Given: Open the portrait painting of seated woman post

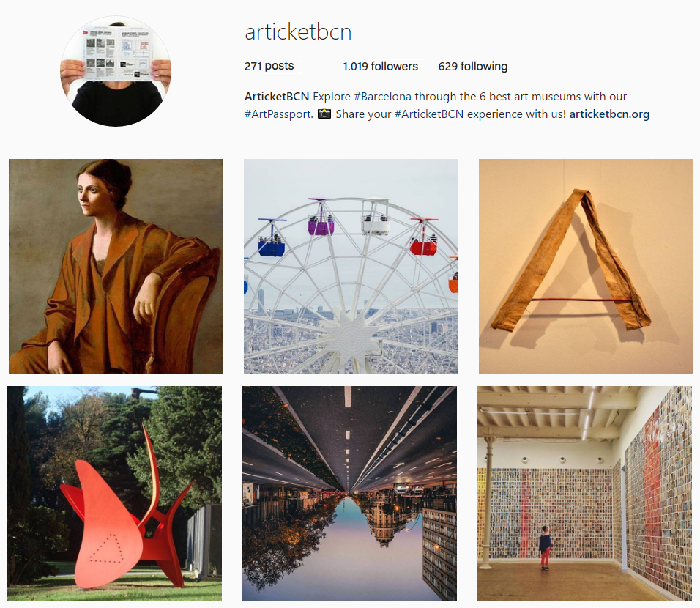Looking at the screenshot, I should 116,266.
